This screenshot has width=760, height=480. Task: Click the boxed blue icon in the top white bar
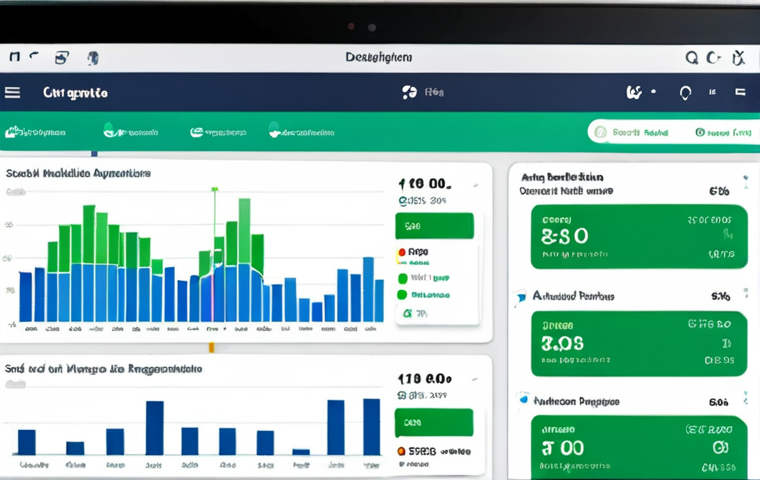click(62, 58)
